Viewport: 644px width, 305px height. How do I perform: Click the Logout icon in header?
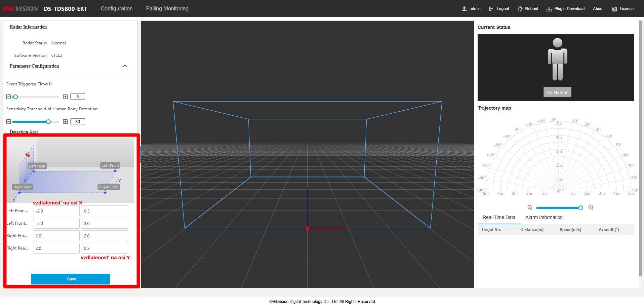pyautogui.click(x=491, y=9)
